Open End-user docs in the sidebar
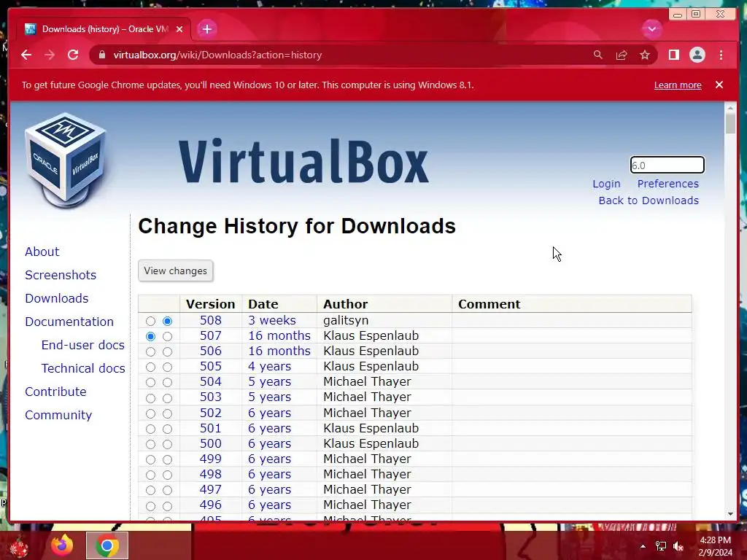Screen dimensions: 747x560 click(83, 345)
